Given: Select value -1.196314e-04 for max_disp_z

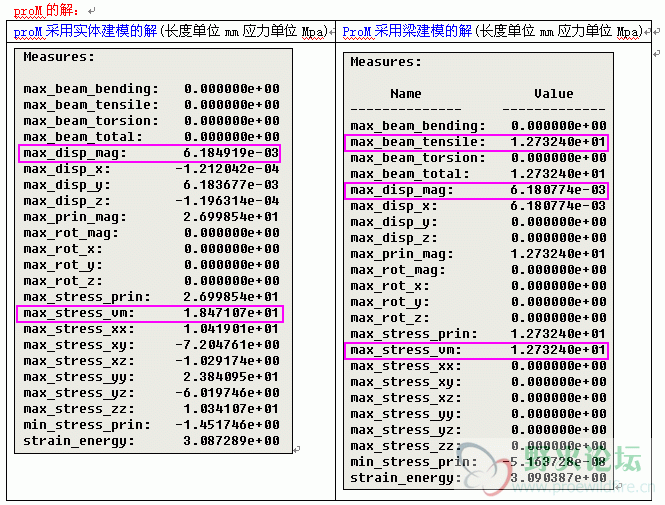Looking at the screenshot, I should point(227,201).
